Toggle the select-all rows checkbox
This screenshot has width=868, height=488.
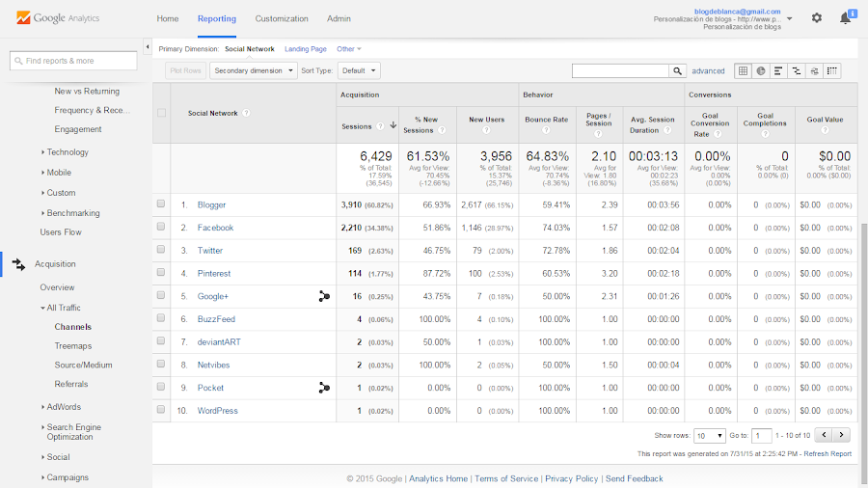pyautogui.click(x=161, y=113)
